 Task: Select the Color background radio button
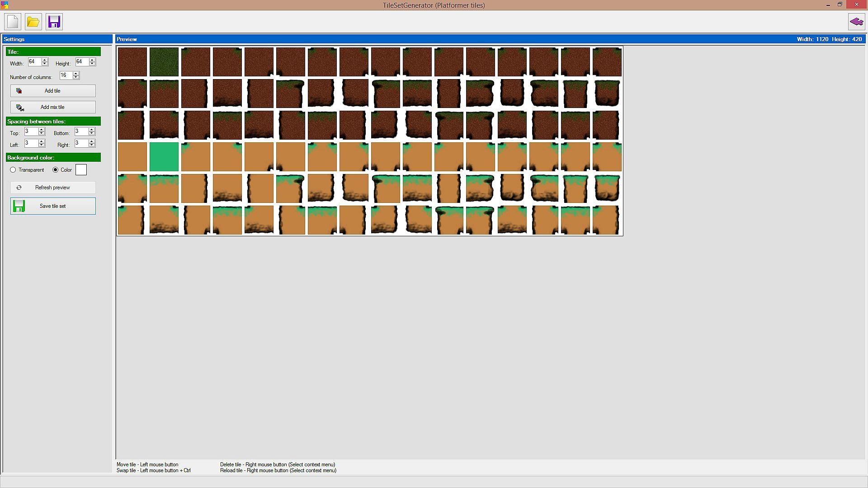coord(56,170)
